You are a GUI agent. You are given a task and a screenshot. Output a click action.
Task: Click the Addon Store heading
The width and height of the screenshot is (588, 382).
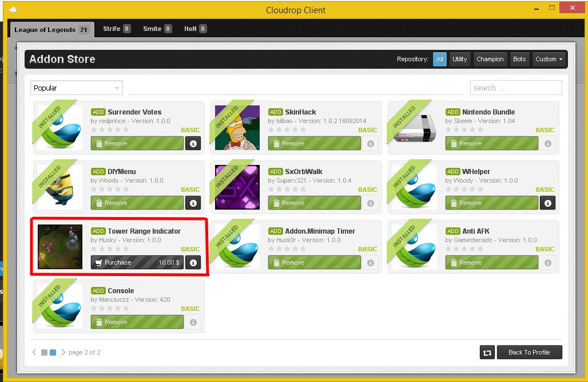[62, 60]
